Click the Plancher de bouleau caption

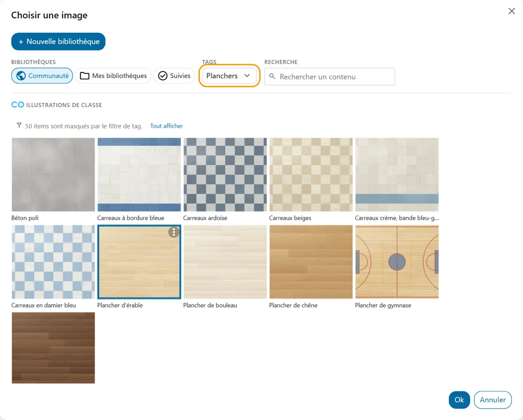pyautogui.click(x=210, y=305)
